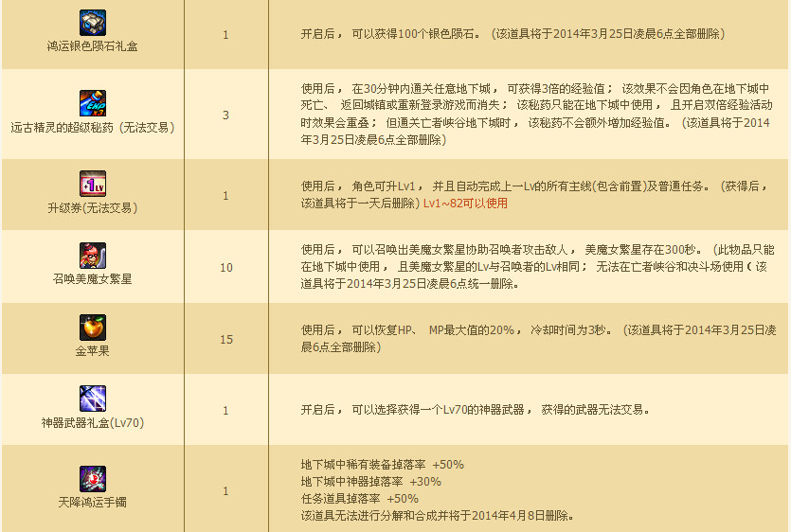Select the 升级券(无法交易) name text
Viewport: 791px width, 532px height.
click(92, 207)
